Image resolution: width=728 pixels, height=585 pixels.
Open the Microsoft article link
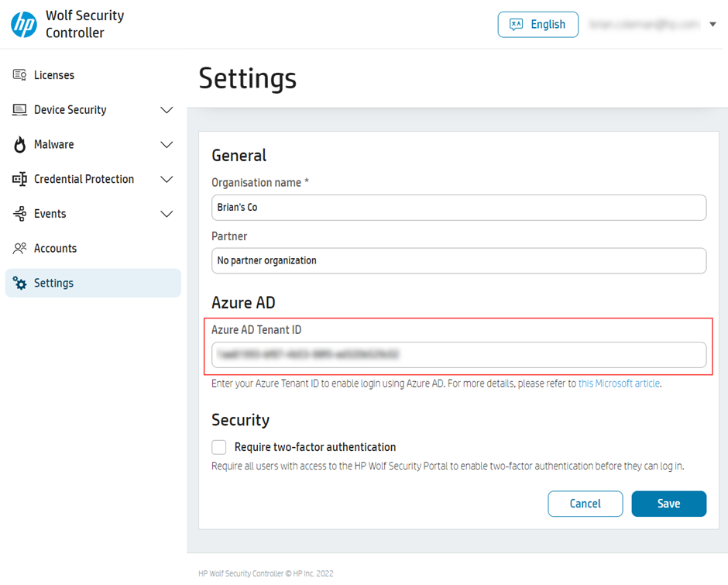619,383
